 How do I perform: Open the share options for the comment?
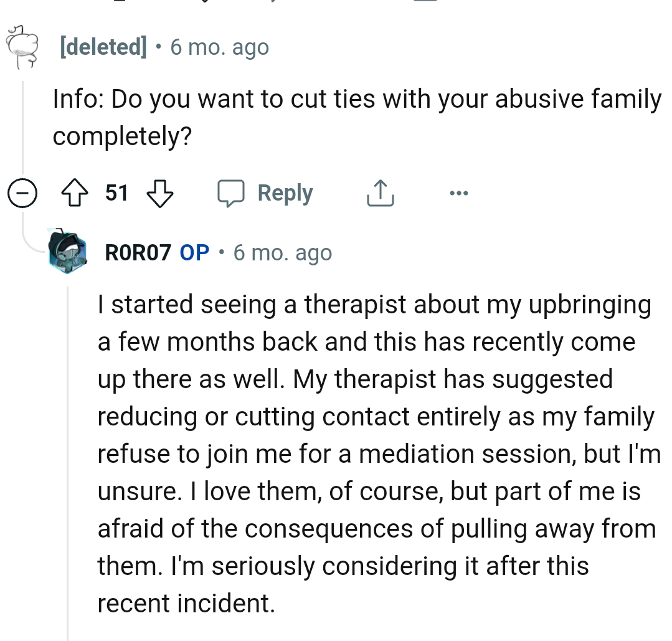pyautogui.click(x=380, y=193)
